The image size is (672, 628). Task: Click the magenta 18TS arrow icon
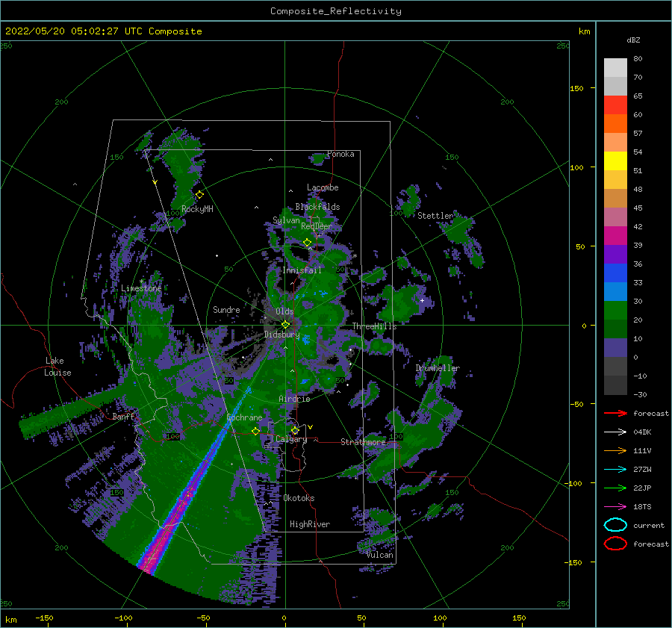pos(615,507)
